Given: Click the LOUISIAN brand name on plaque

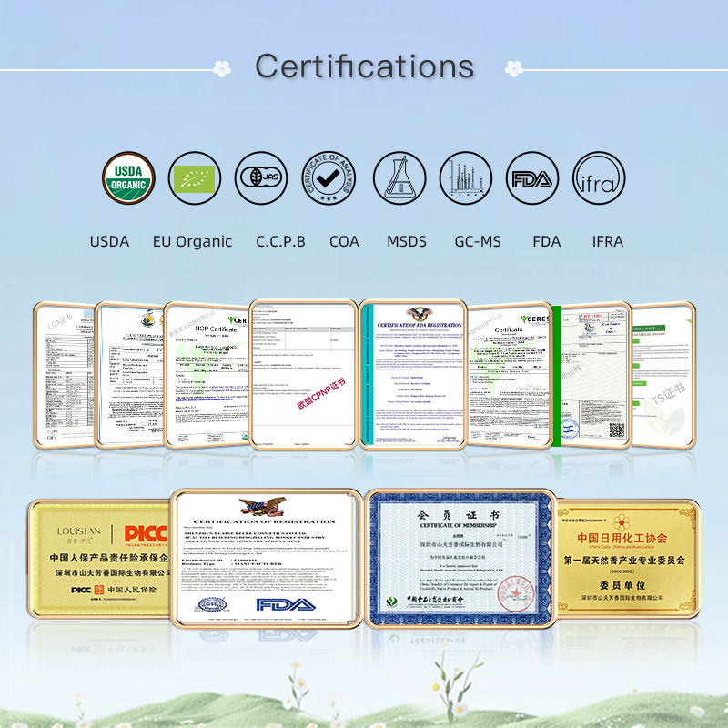Looking at the screenshot, I should point(79,531).
